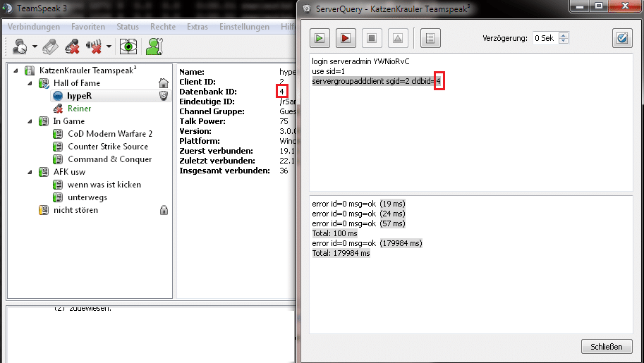
Task: Click the default channel home icon
Action: (x=164, y=83)
